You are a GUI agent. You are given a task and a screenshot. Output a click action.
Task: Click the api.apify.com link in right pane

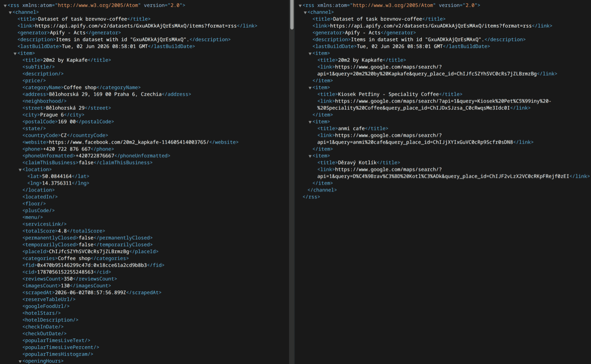[431, 26]
